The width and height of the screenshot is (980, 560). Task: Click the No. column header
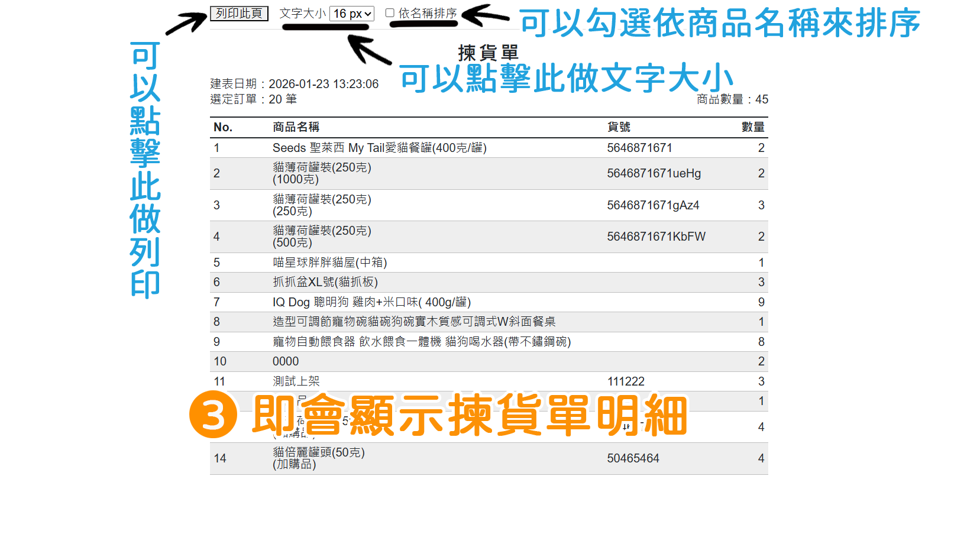point(225,127)
